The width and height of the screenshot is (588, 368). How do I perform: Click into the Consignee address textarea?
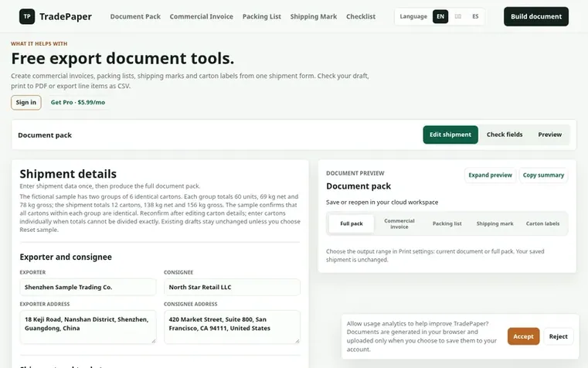[232, 327]
